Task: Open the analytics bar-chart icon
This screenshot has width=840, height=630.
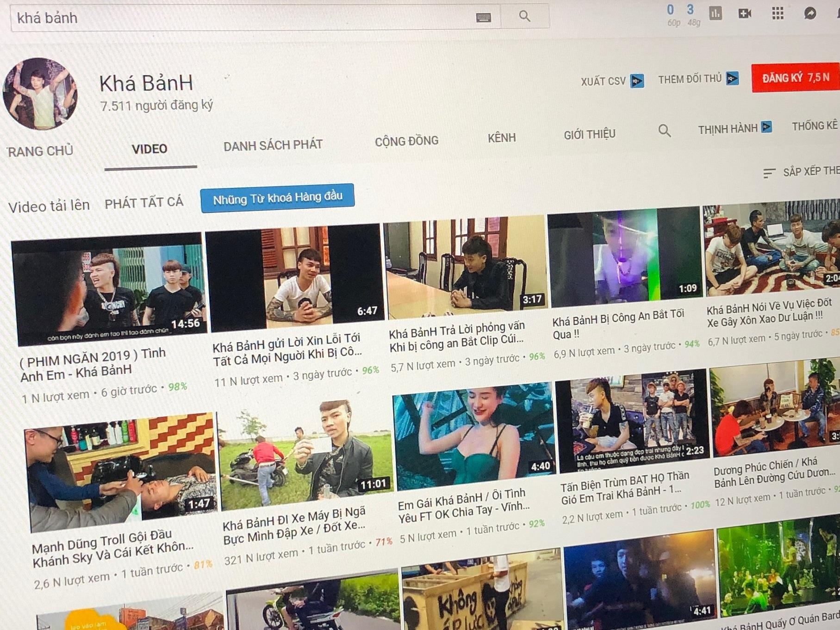Action: click(716, 13)
